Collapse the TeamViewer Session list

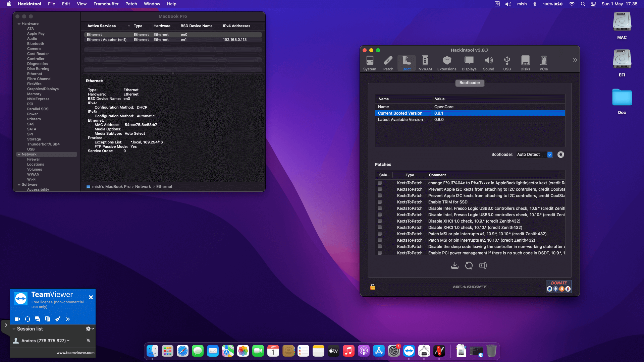[x=14, y=329]
